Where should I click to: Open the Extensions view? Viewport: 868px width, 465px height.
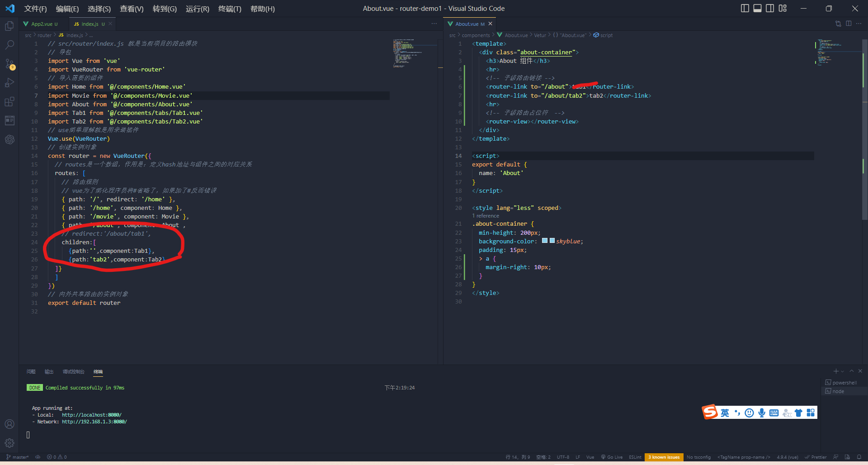pyautogui.click(x=9, y=102)
